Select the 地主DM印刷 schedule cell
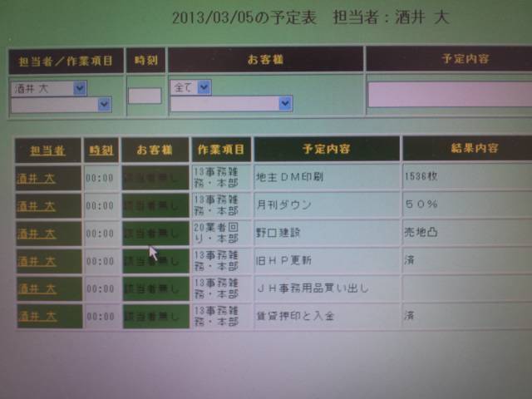Viewport: 532px width, 399px height. (x=327, y=177)
